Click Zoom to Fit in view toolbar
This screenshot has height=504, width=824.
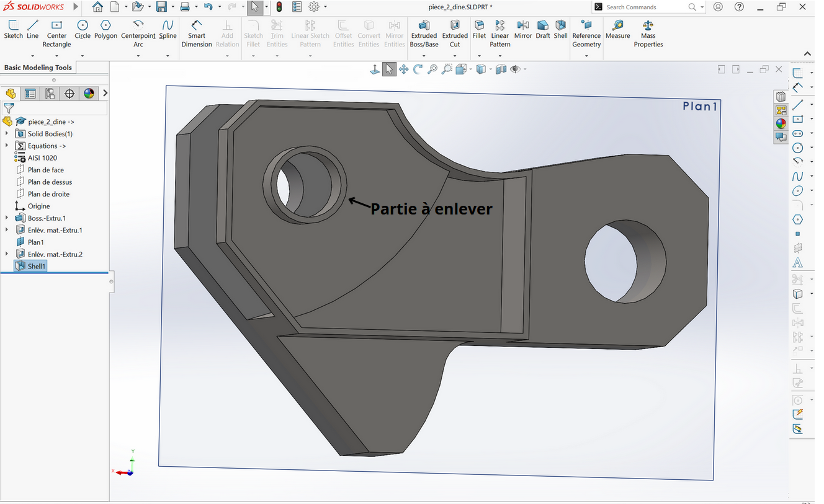(432, 69)
